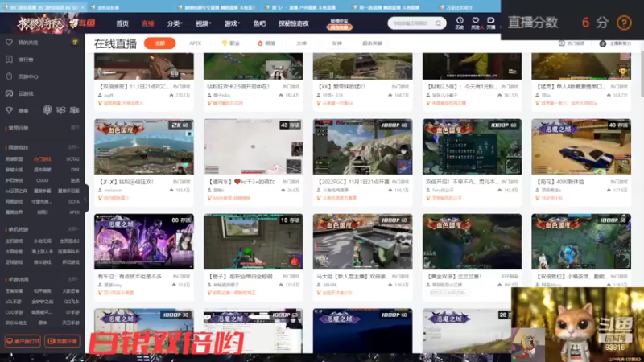Click inside the search input field
644x362 pixels.
pos(411,23)
